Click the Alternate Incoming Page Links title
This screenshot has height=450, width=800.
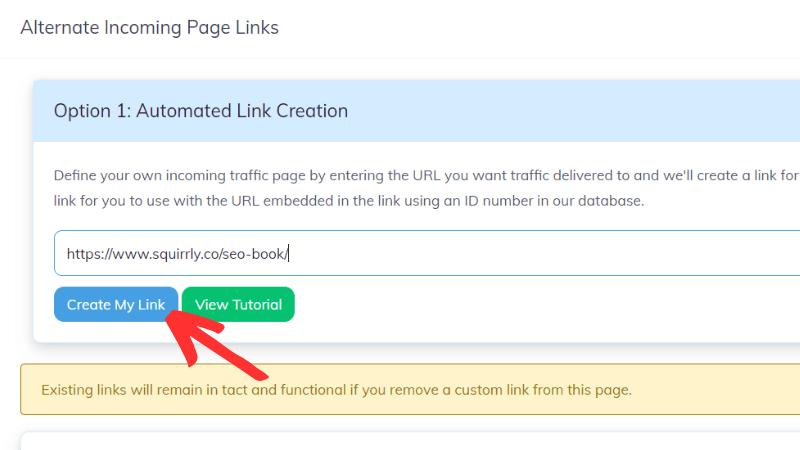[149, 28]
